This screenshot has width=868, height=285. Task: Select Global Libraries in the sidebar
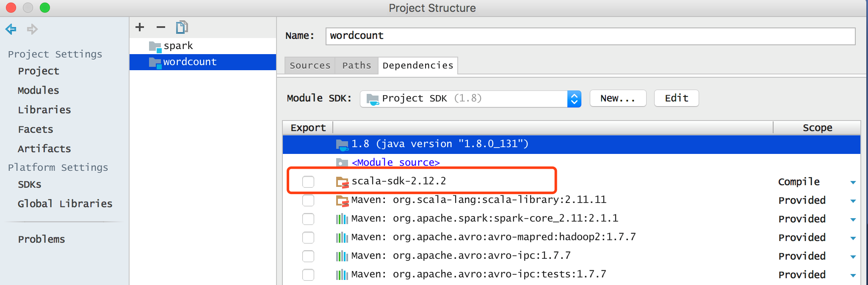click(x=65, y=204)
